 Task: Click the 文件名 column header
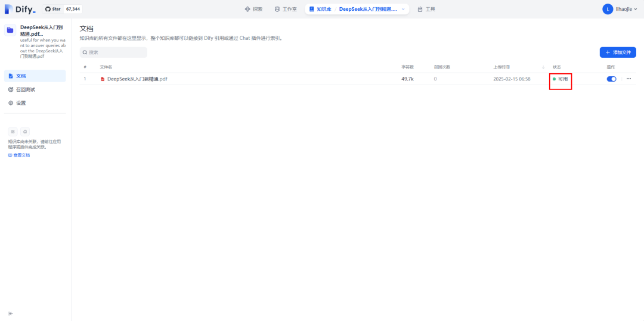pos(106,67)
